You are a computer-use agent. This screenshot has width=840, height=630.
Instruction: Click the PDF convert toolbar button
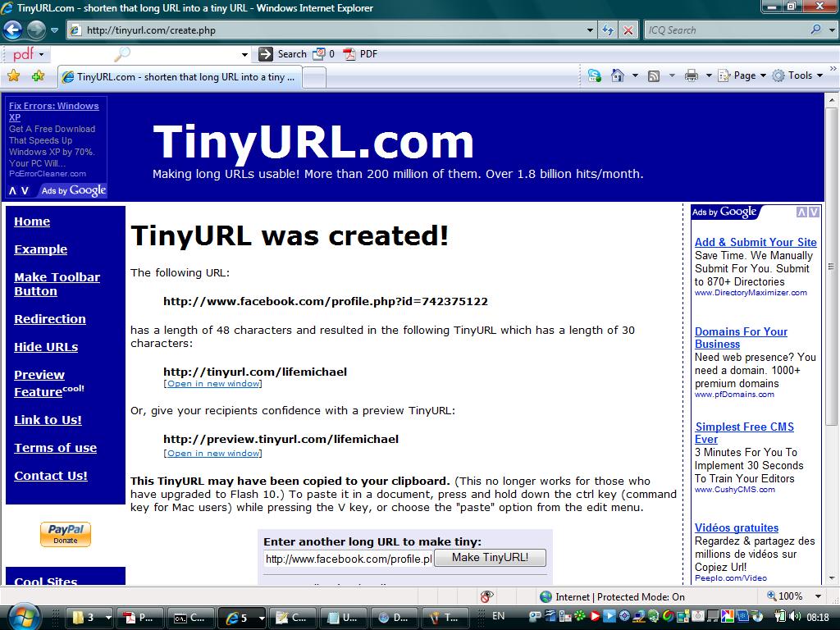point(361,54)
